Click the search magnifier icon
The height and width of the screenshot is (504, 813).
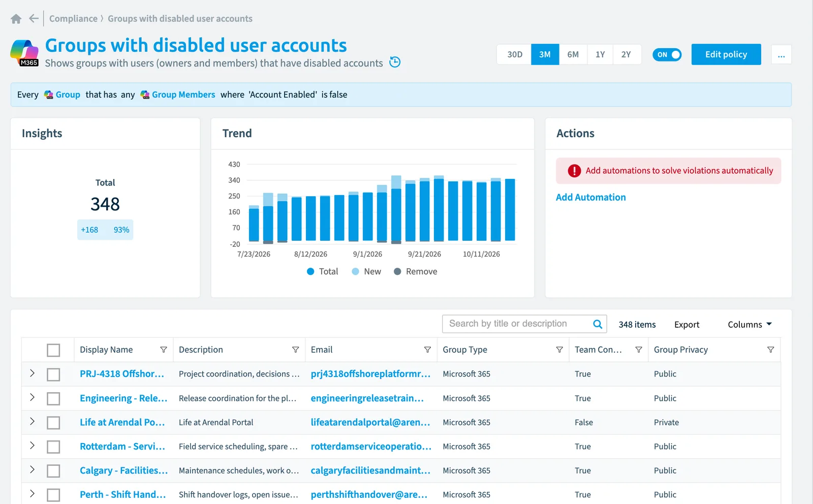pyautogui.click(x=598, y=324)
